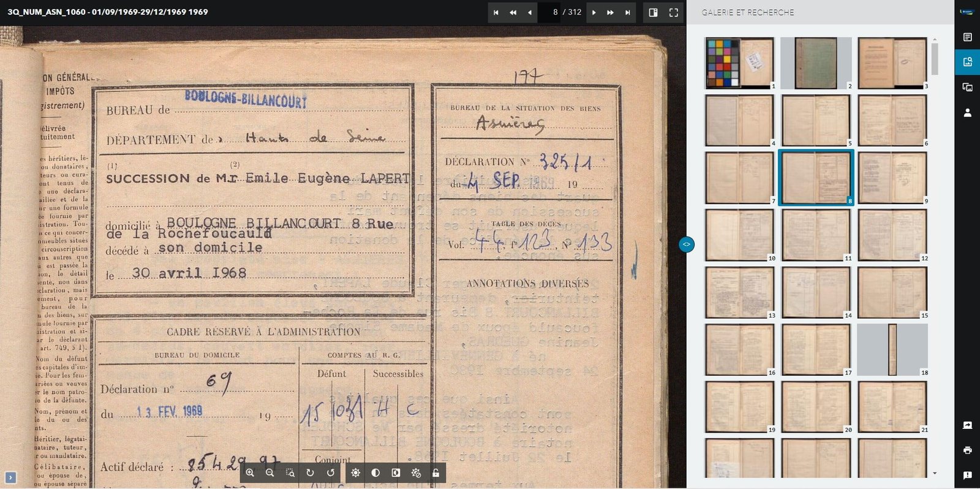This screenshot has height=489, width=980.
Task: Activate the zoom-to-selection tool
Action: pos(290,472)
